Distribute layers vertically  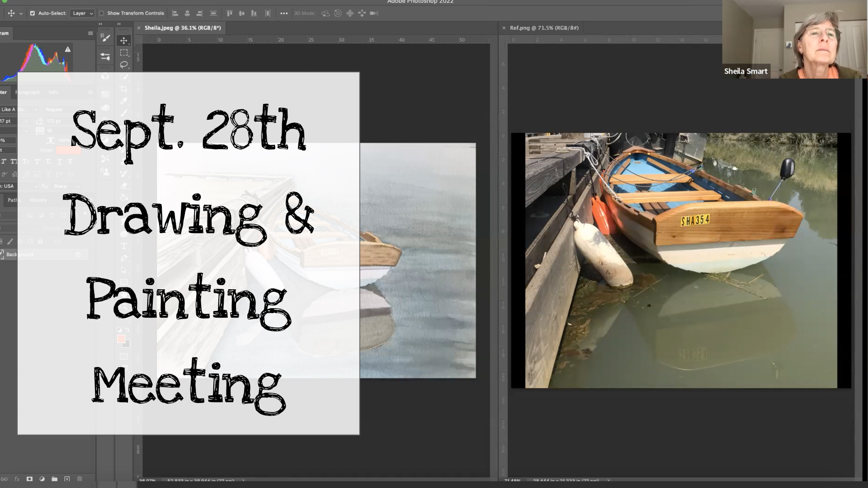coord(268,13)
